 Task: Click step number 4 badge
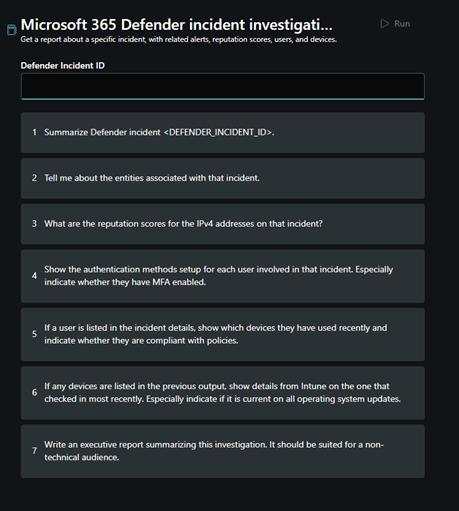point(34,276)
